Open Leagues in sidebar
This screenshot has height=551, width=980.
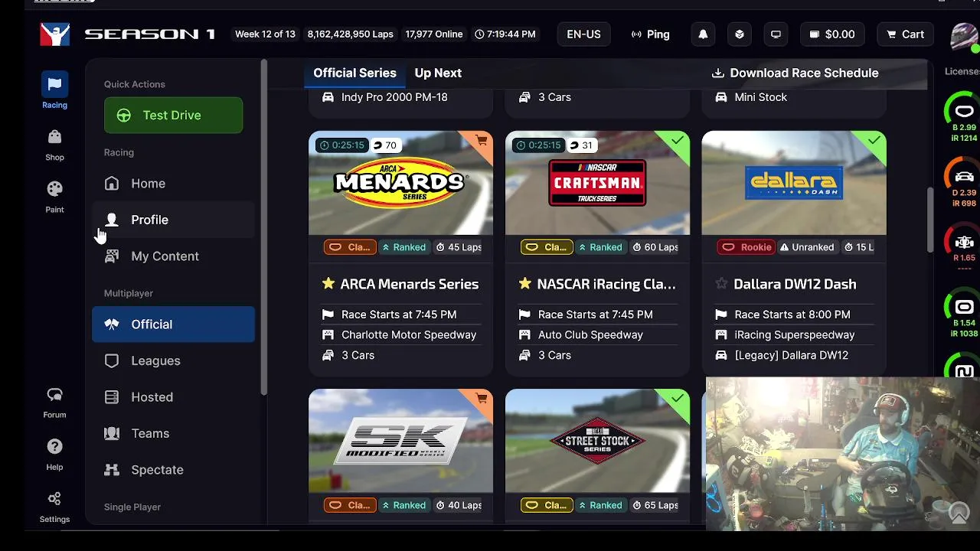coord(173,360)
